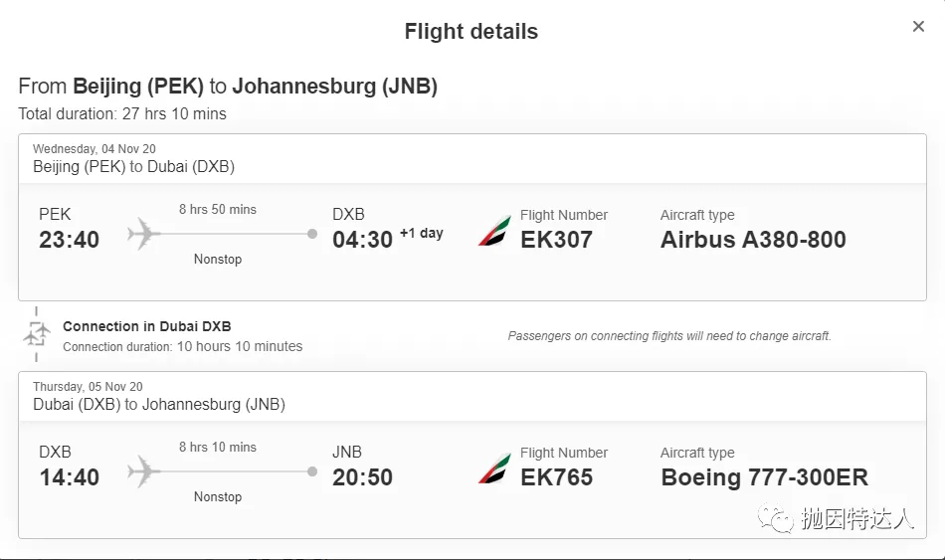Click the connection transfer plane icon
The width and height of the screenshot is (945, 560).
(36, 334)
